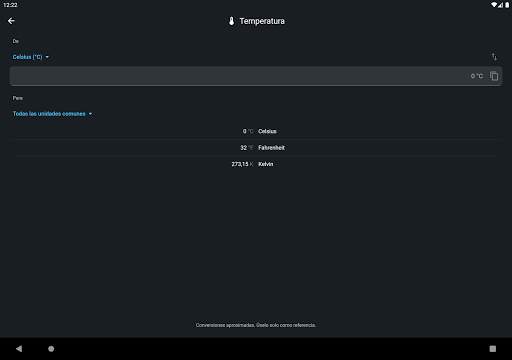Click the 12:22 clock in status bar
This screenshot has width=512, height=360.
pos(10,5)
